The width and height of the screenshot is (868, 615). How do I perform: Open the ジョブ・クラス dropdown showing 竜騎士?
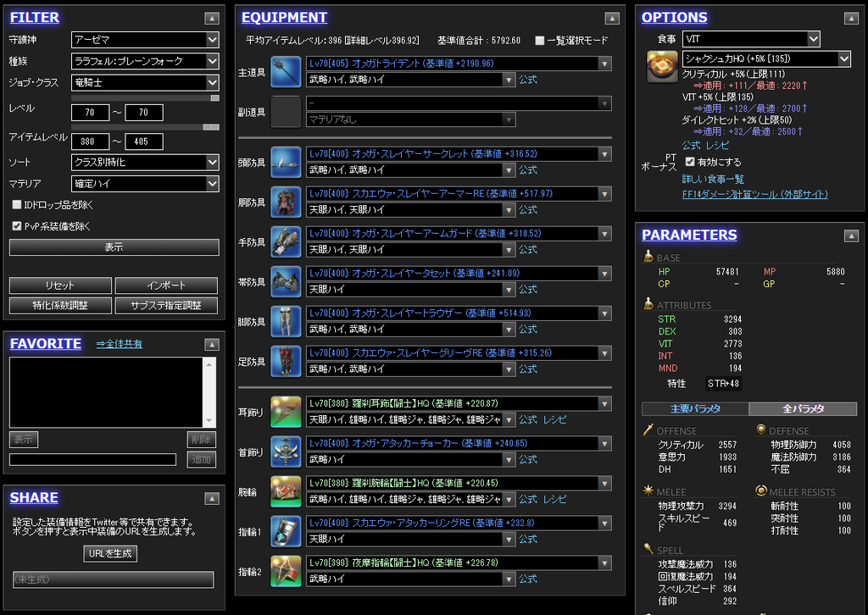click(145, 82)
